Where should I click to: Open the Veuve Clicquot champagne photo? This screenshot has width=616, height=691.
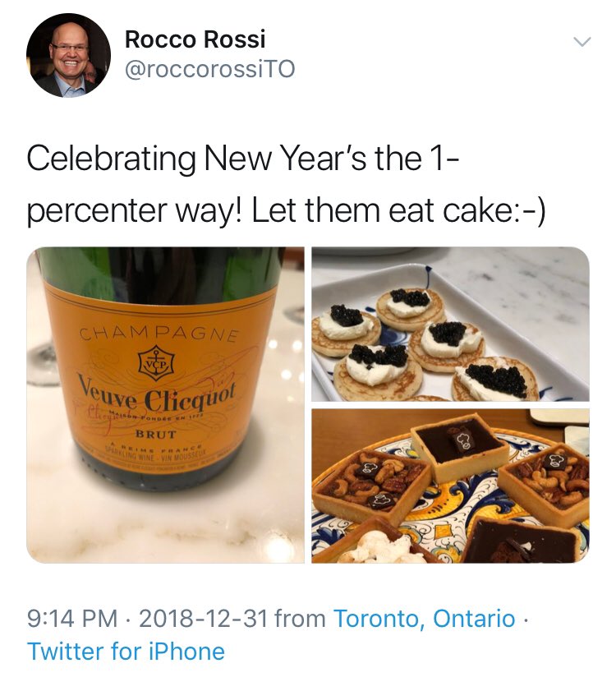[x=165, y=405]
